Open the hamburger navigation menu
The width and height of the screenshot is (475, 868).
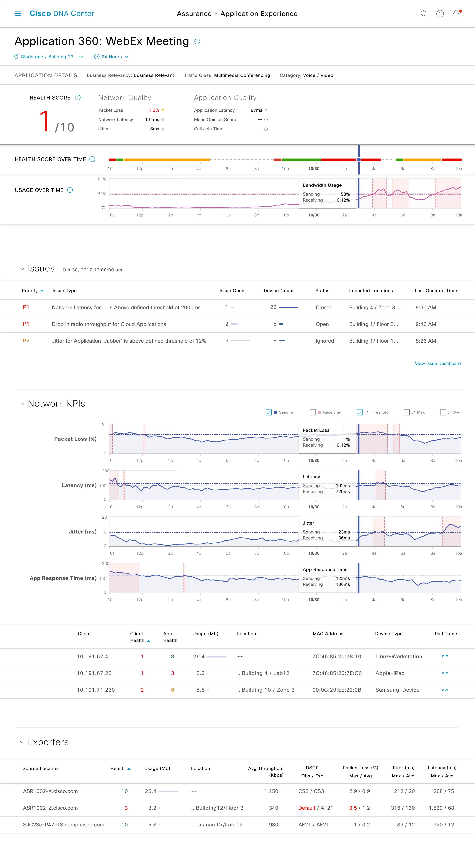pyautogui.click(x=18, y=14)
